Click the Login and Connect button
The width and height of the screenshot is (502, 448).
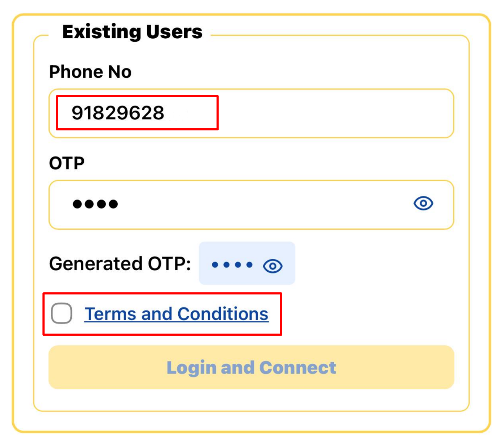tap(251, 367)
